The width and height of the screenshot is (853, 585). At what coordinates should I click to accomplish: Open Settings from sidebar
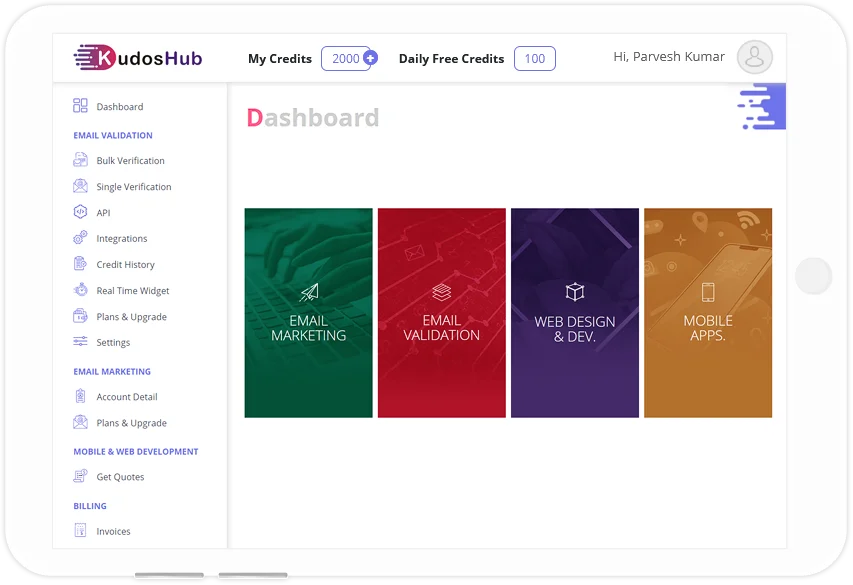[x=113, y=342]
